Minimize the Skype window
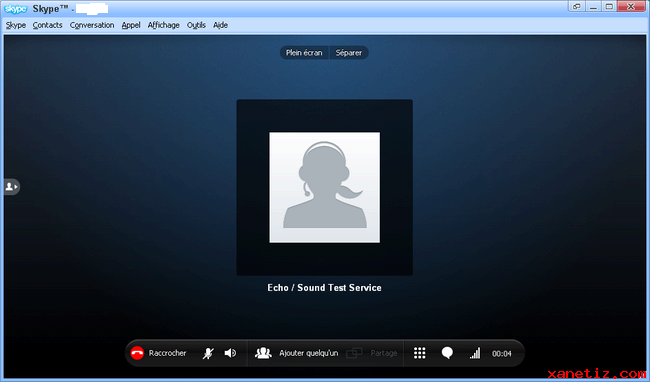Viewport: 650px width, 382px height. (593, 6)
